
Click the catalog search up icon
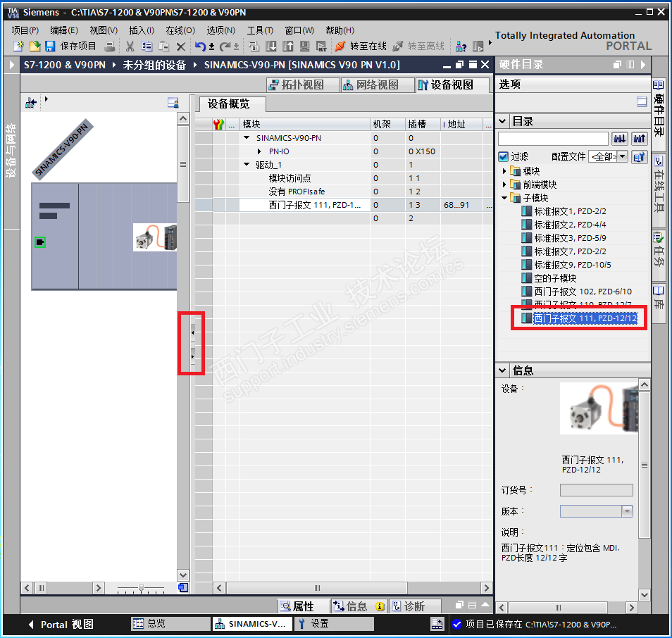[x=639, y=139]
